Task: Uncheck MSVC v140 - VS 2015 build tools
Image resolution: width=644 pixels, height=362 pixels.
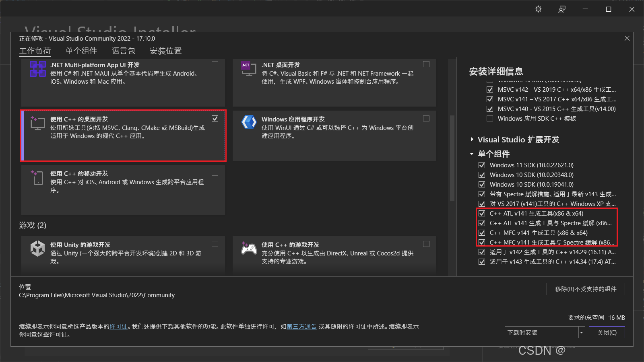Action: tap(490, 109)
